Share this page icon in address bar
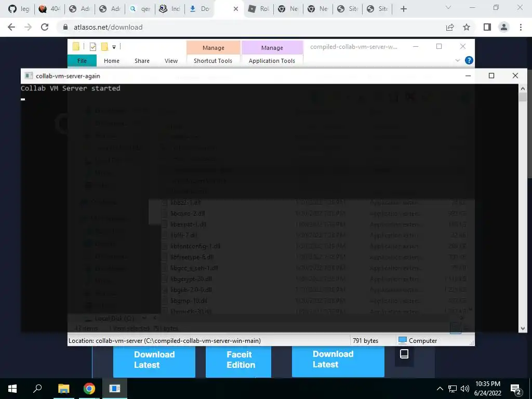This screenshot has width=532, height=399. (x=450, y=27)
